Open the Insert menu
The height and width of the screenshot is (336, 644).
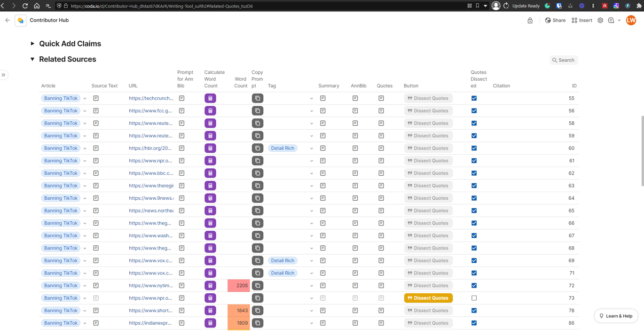click(582, 20)
